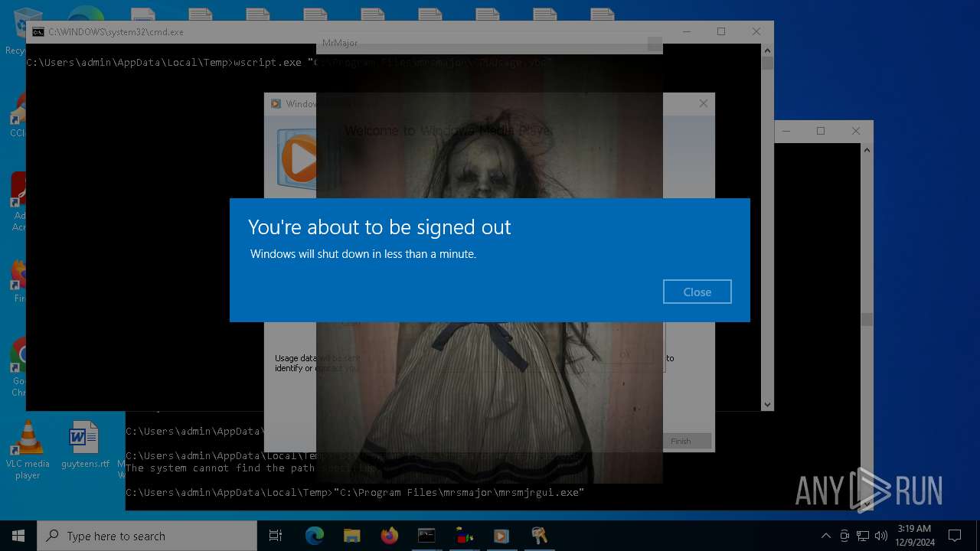
Task: Open Firefox from the taskbar
Action: 389,536
